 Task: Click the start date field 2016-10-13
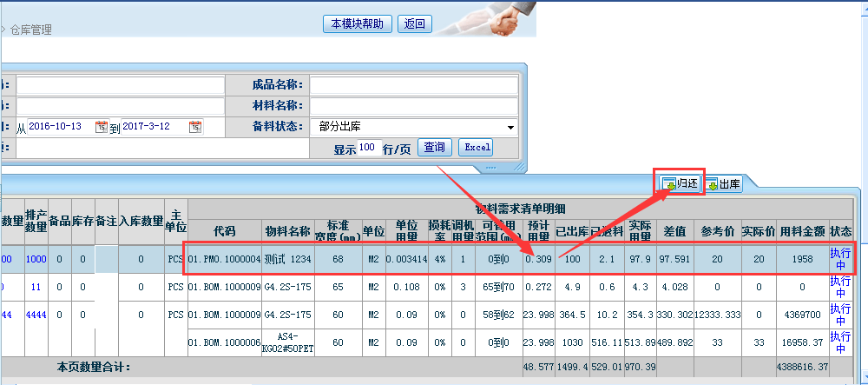pos(59,127)
